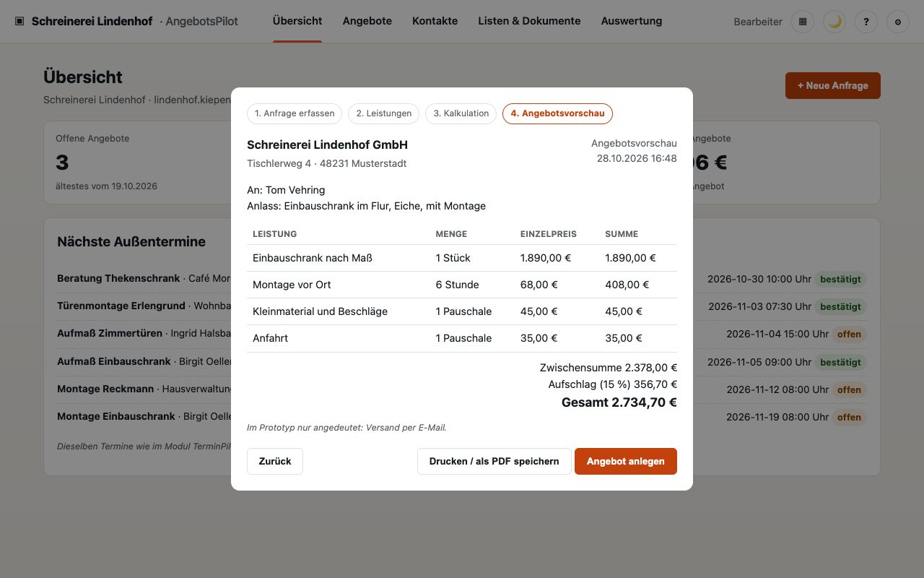Click the Bearbeiter label in the header
This screenshot has height=578, width=924.
758,22
